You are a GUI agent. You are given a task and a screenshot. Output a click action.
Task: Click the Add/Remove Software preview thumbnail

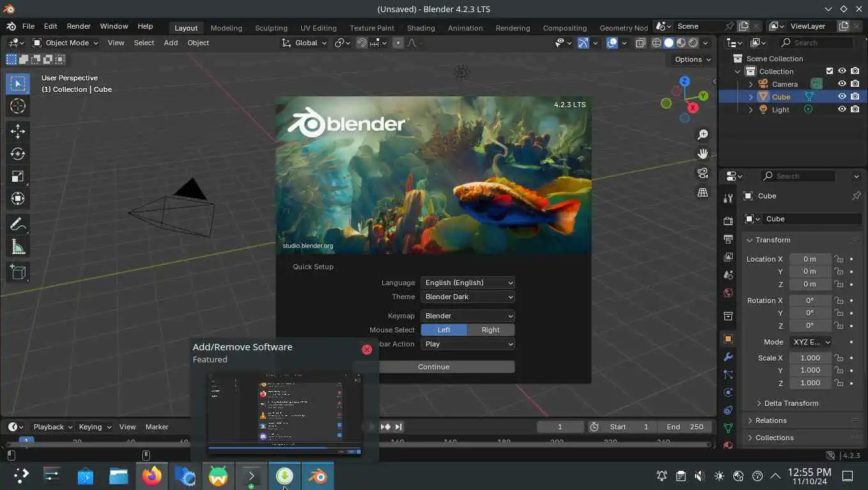[285, 414]
